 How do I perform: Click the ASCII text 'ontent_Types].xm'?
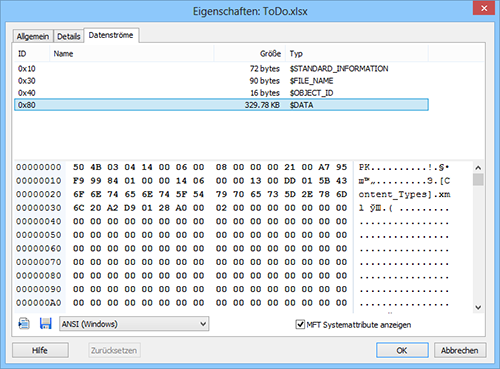(404, 194)
